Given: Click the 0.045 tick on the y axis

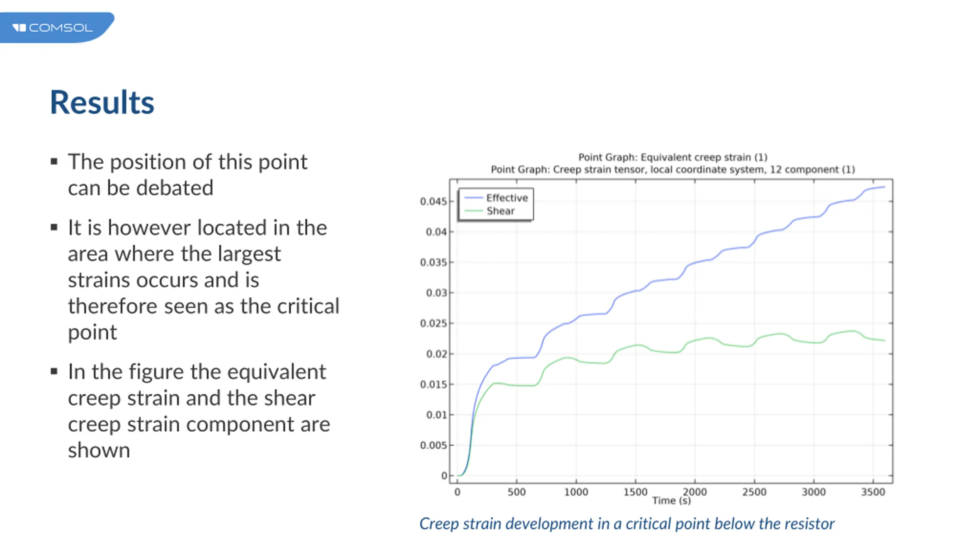Looking at the screenshot, I should click(433, 201).
